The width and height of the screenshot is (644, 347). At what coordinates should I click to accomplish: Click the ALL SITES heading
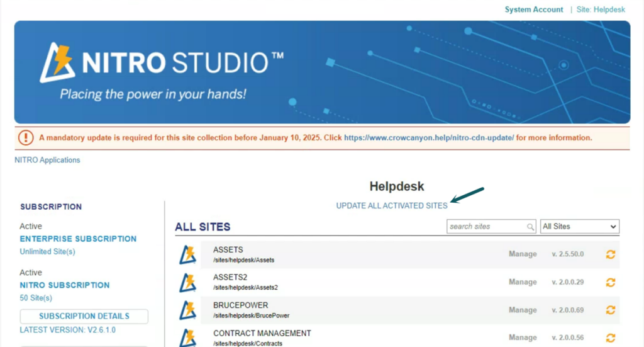tap(203, 227)
